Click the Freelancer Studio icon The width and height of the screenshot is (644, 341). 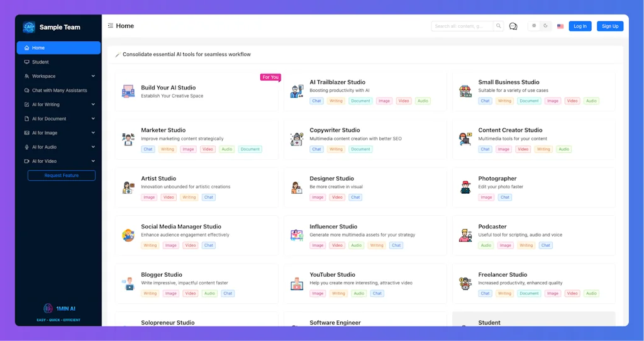click(x=465, y=284)
